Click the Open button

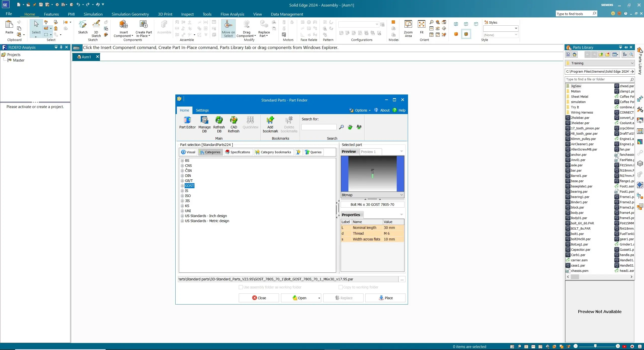click(x=299, y=298)
